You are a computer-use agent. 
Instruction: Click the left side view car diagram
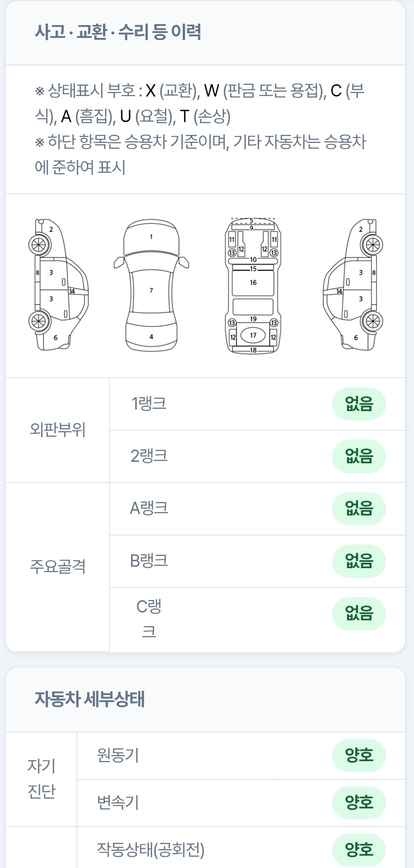(x=58, y=285)
